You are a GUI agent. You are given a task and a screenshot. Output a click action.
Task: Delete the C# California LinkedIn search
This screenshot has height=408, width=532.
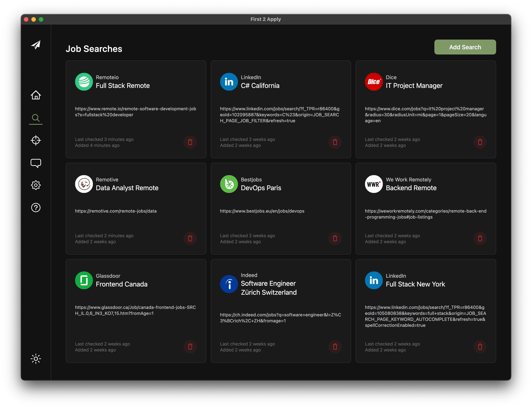(335, 142)
